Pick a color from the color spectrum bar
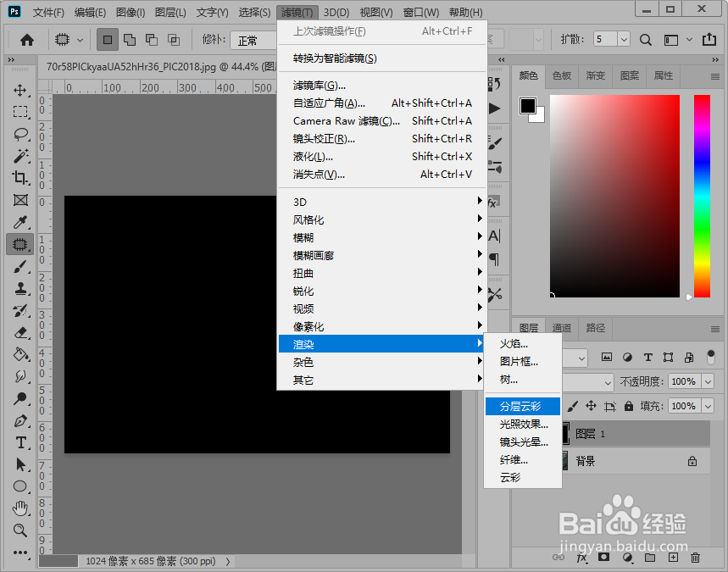This screenshot has height=572, width=728. coord(703,195)
